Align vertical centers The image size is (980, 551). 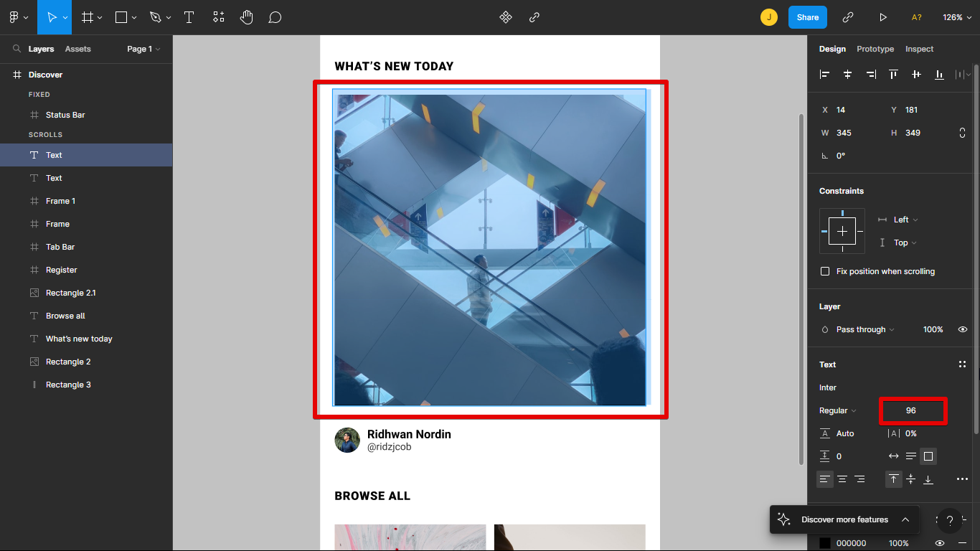tap(917, 74)
